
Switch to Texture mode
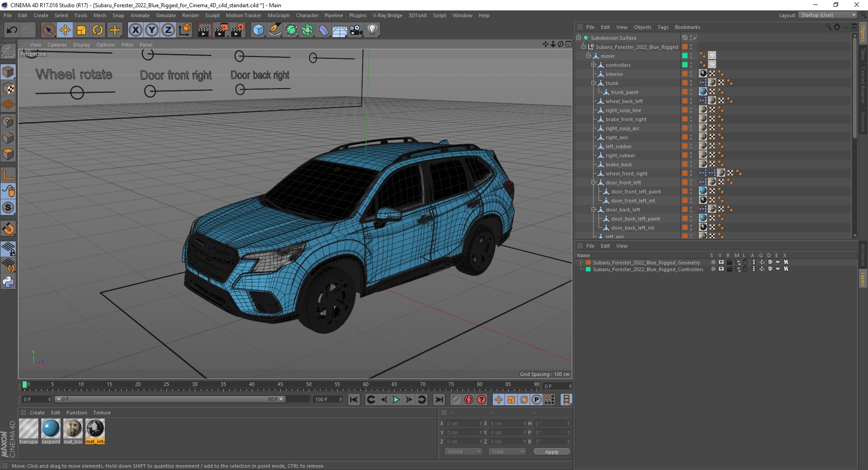click(x=8, y=89)
